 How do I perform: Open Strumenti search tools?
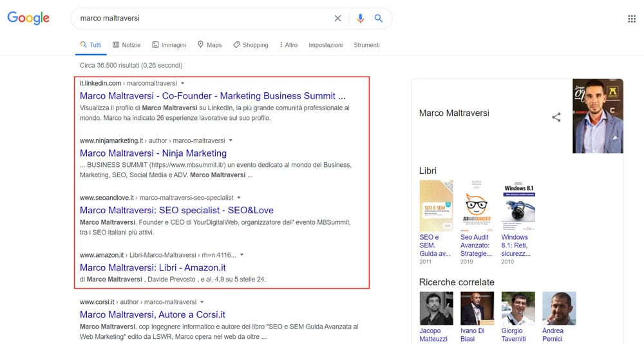(x=366, y=45)
